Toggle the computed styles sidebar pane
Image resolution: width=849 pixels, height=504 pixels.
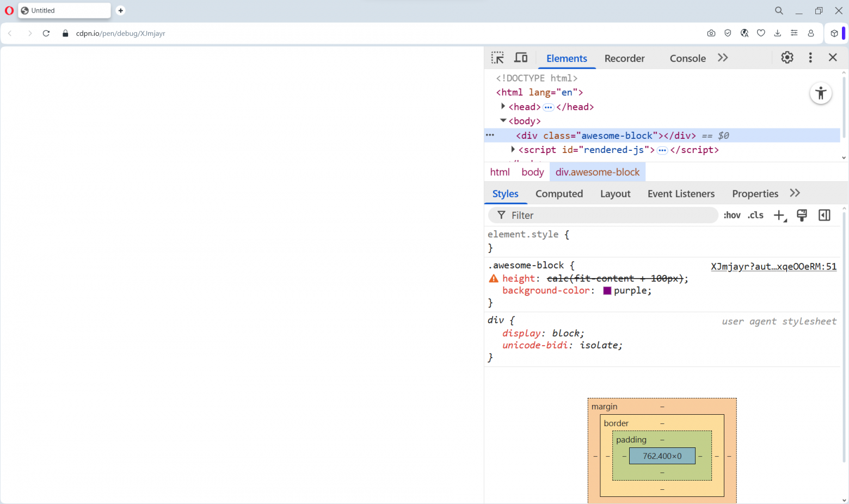point(825,216)
